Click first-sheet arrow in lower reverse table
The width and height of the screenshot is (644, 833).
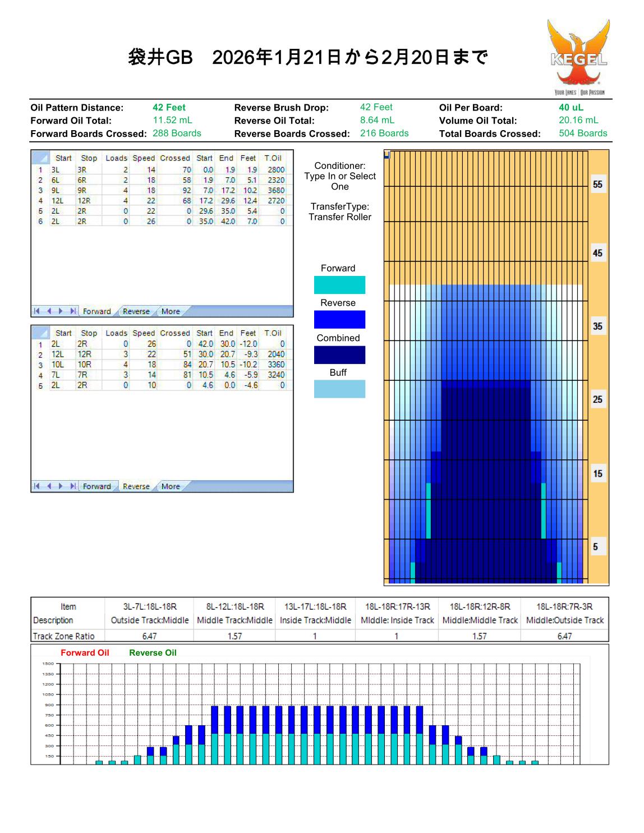point(37,486)
